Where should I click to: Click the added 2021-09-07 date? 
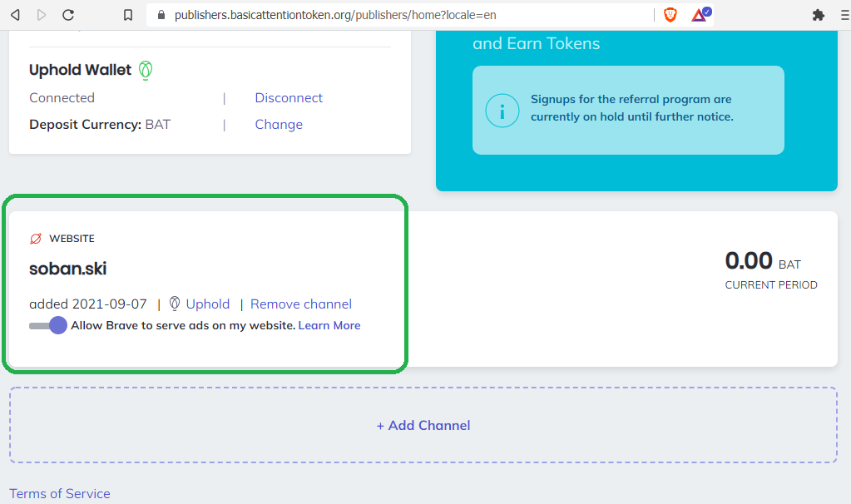click(x=88, y=304)
